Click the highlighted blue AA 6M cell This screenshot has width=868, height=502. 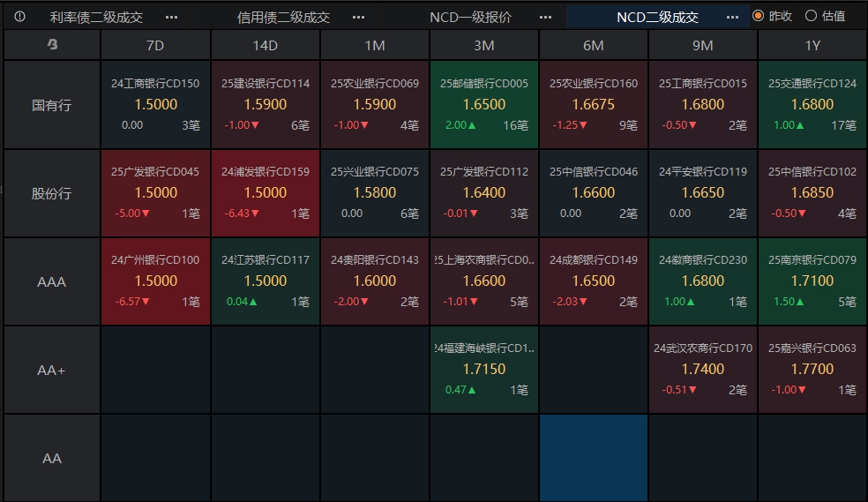point(594,458)
